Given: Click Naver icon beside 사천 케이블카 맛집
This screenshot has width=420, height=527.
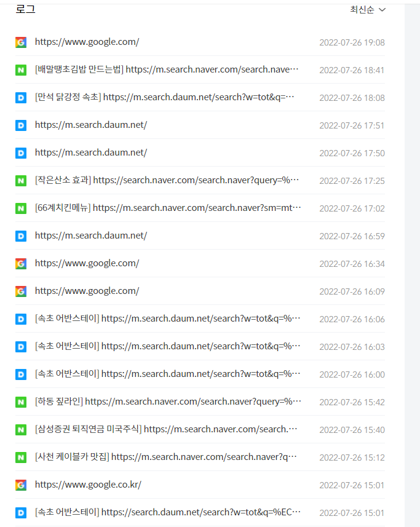Looking at the screenshot, I should click(x=21, y=458).
